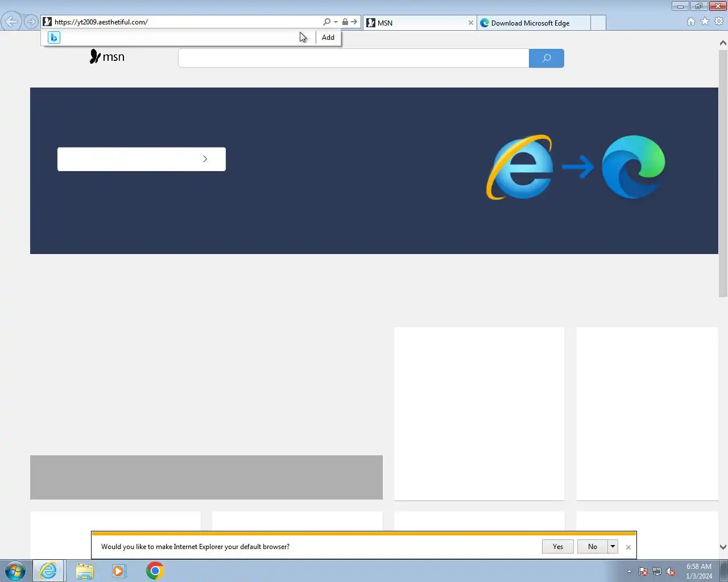Open the Tools gear icon
728x582 pixels.
719,22
